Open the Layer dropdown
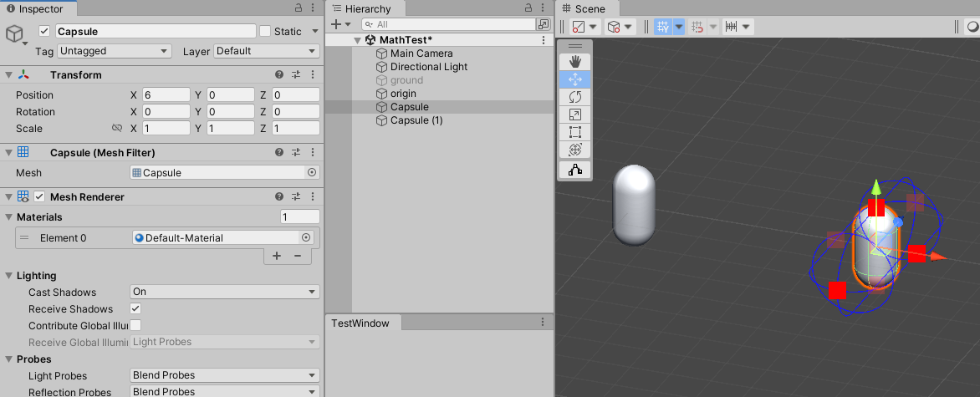This screenshot has width=980, height=397. pyautogui.click(x=267, y=51)
